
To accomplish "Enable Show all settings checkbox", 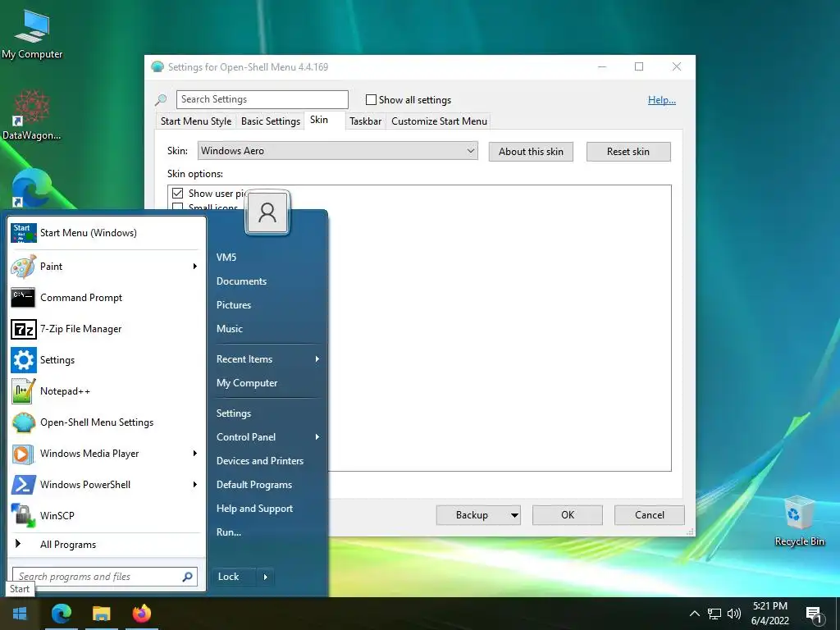I will 371,99.
